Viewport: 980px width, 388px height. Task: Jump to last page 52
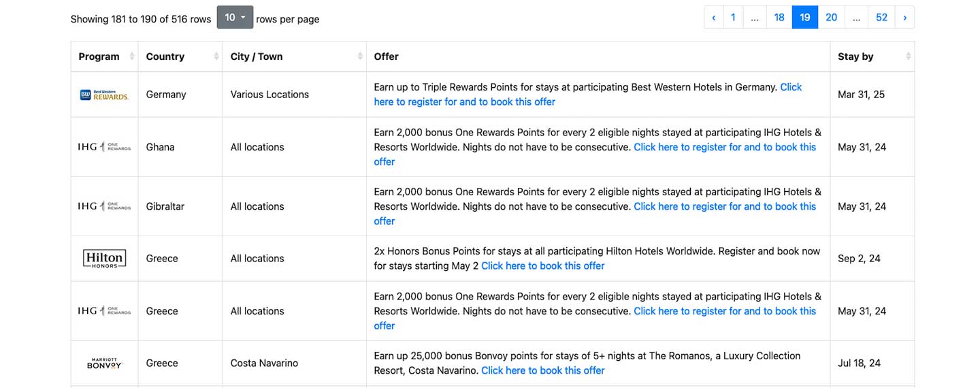(881, 18)
